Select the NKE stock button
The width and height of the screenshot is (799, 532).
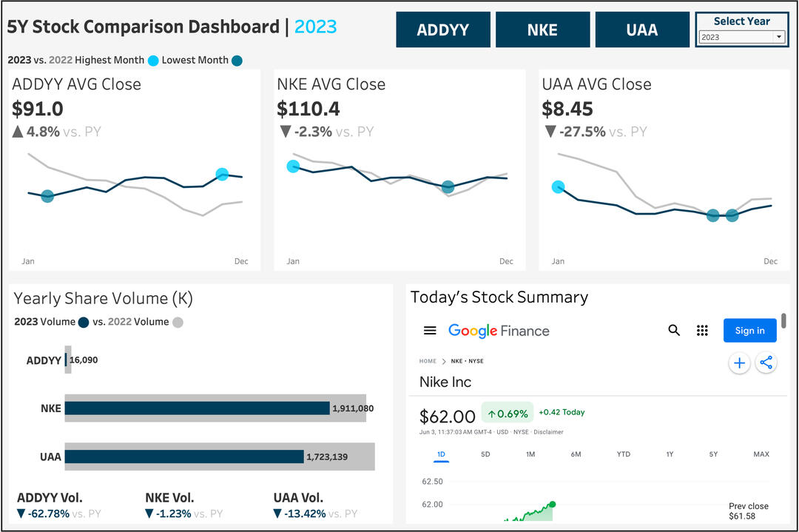542,30
